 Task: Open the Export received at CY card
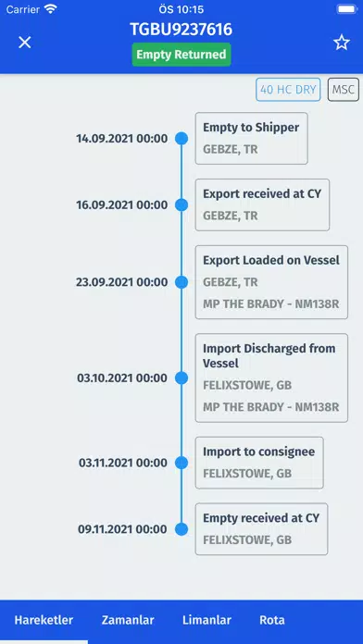click(262, 204)
